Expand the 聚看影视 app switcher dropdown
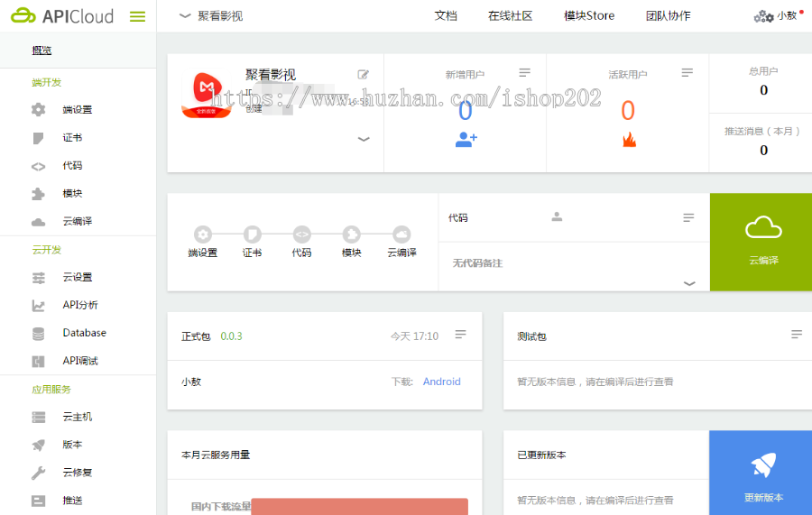The width and height of the screenshot is (812, 515). click(x=185, y=16)
